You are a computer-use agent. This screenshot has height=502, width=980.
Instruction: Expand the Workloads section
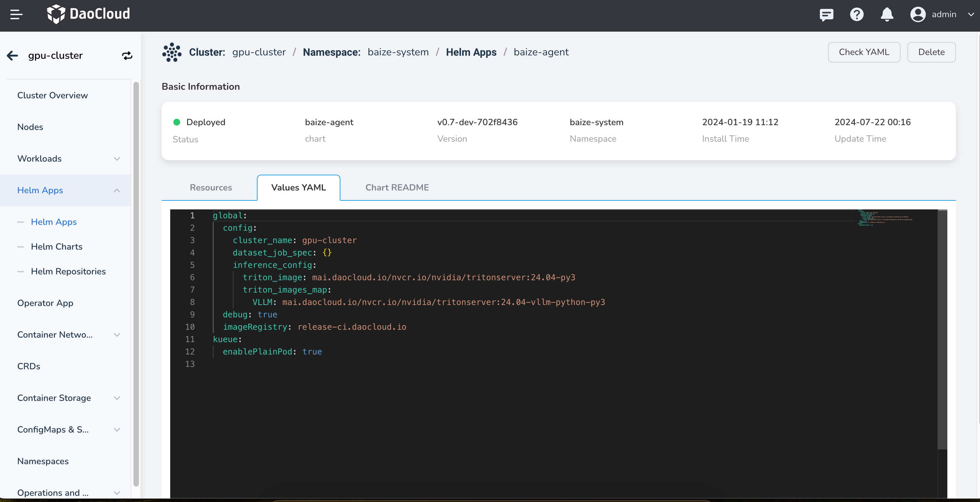click(117, 159)
